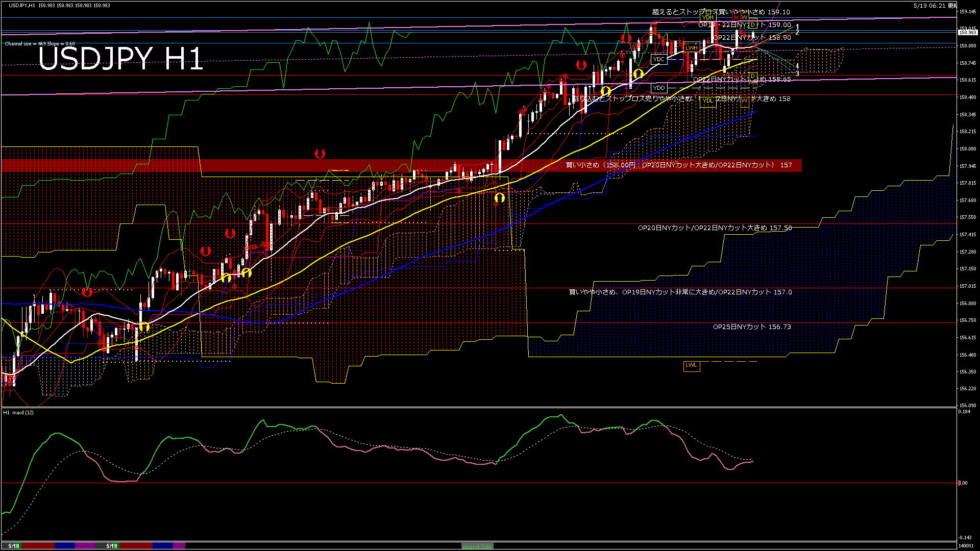Click the 買い小さめ red zone label

pos(679,165)
